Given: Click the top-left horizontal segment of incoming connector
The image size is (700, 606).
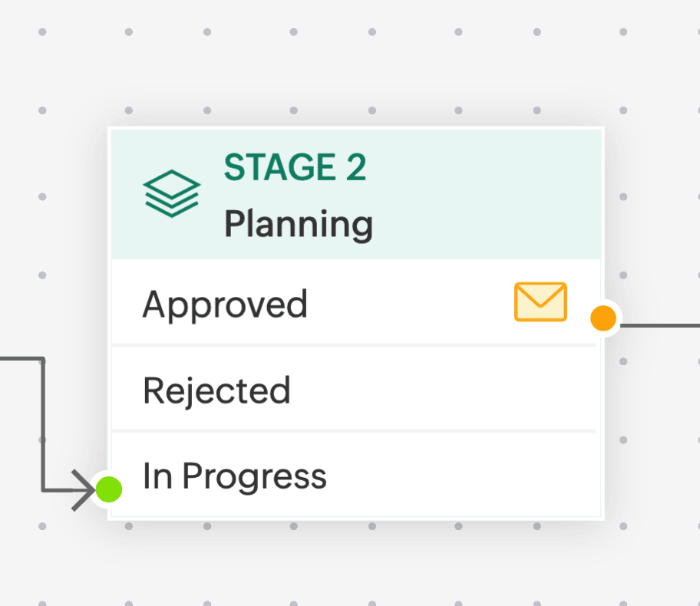Looking at the screenshot, I should click(19, 358).
